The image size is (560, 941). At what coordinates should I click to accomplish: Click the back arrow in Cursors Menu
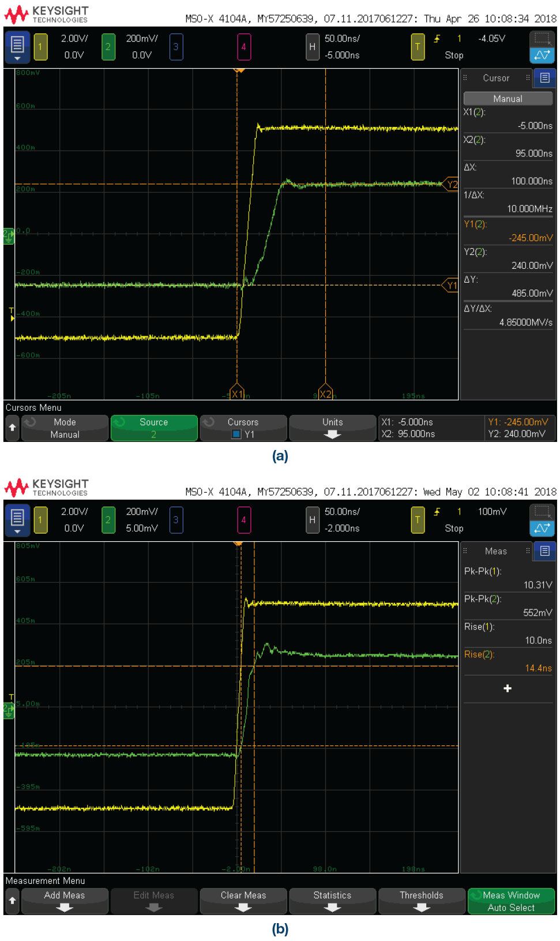(x=12, y=428)
